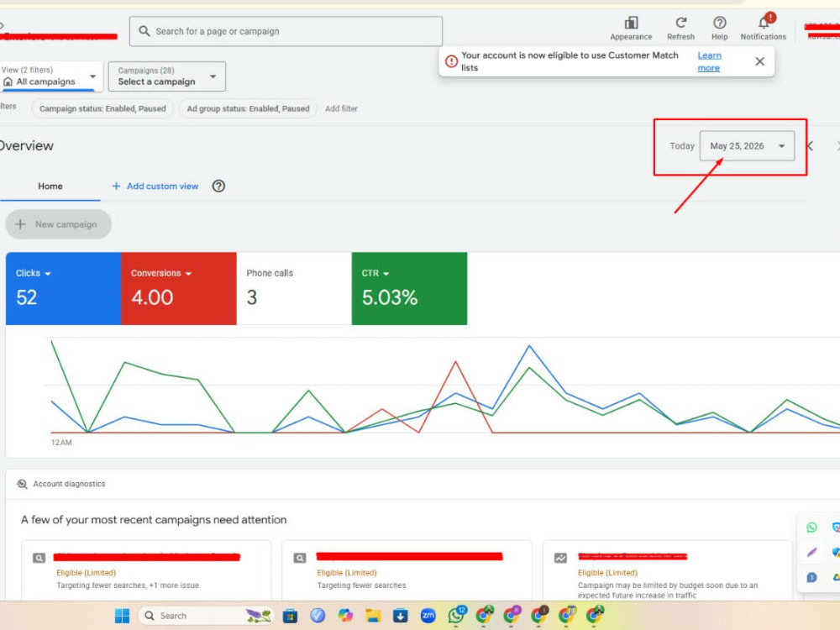This screenshot has height=630, width=840.
Task: Open Chrome with purple profile badge in taskbar
Action: click(512, 616)
